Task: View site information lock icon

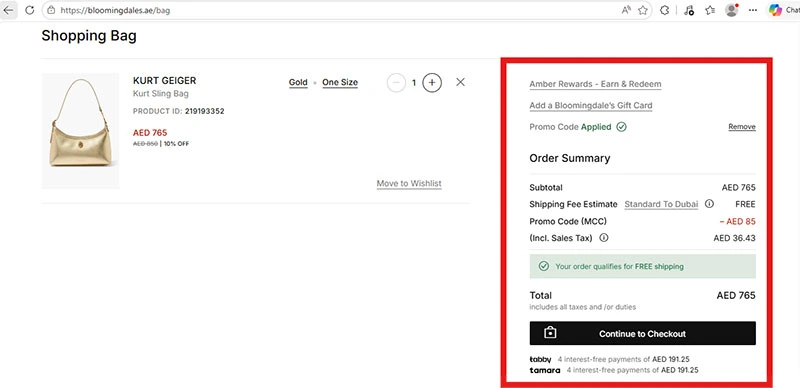Action: click(51, 10)
